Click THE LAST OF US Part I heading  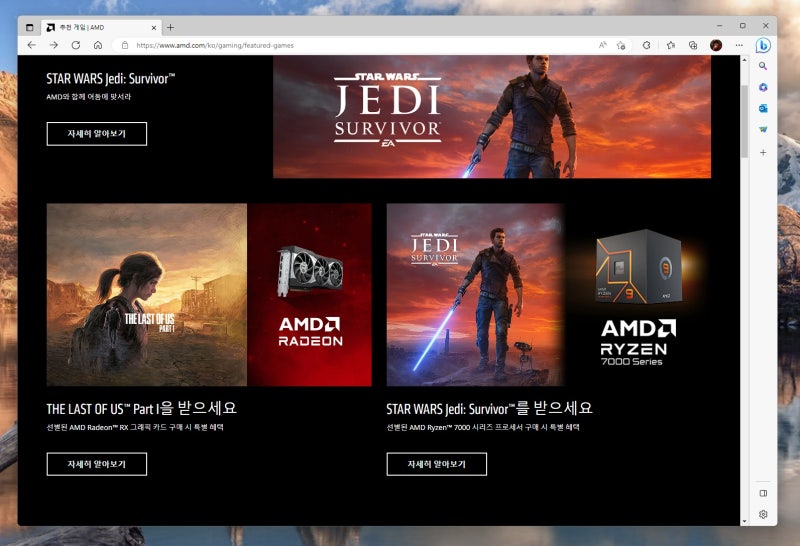[x=141, y=408]
